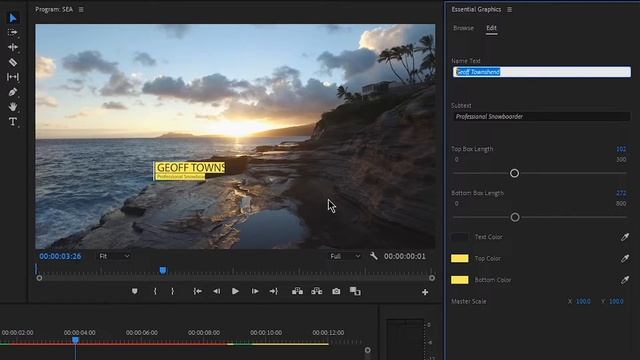Click the duration timecode 00:00:00:01
Viewport: 640px width, 360px height.
(x=404, y=256)
